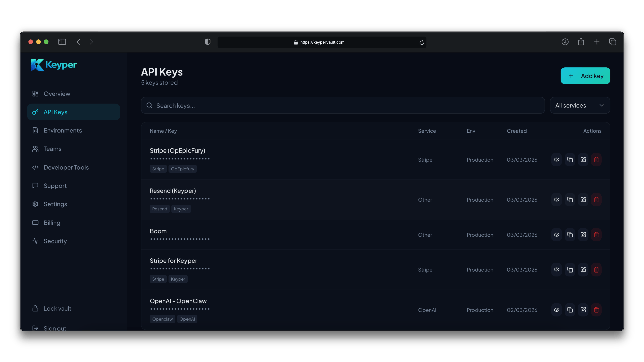
Task: Click the browser share icon
Action: click(581, 42)
